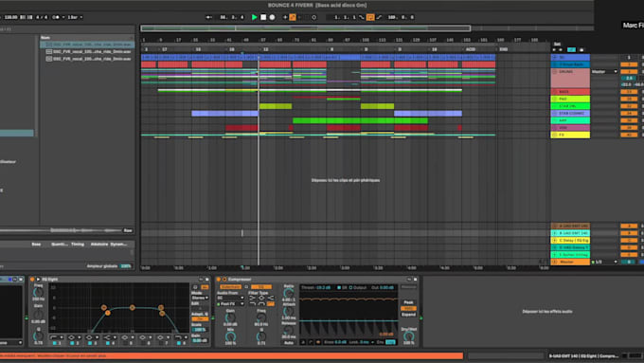Click Compressor Dry/Wet knob
This screenshot has height=363, width=644.
(409, 336)
